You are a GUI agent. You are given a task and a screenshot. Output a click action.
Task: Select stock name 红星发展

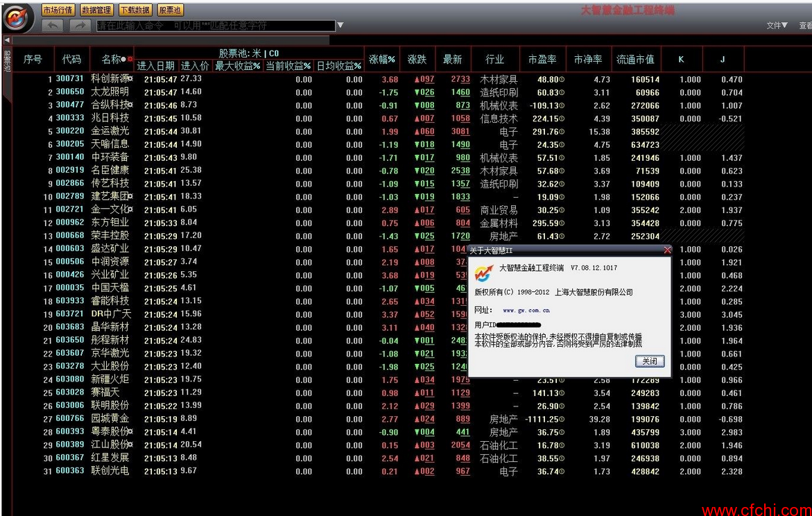pos(110,458)
